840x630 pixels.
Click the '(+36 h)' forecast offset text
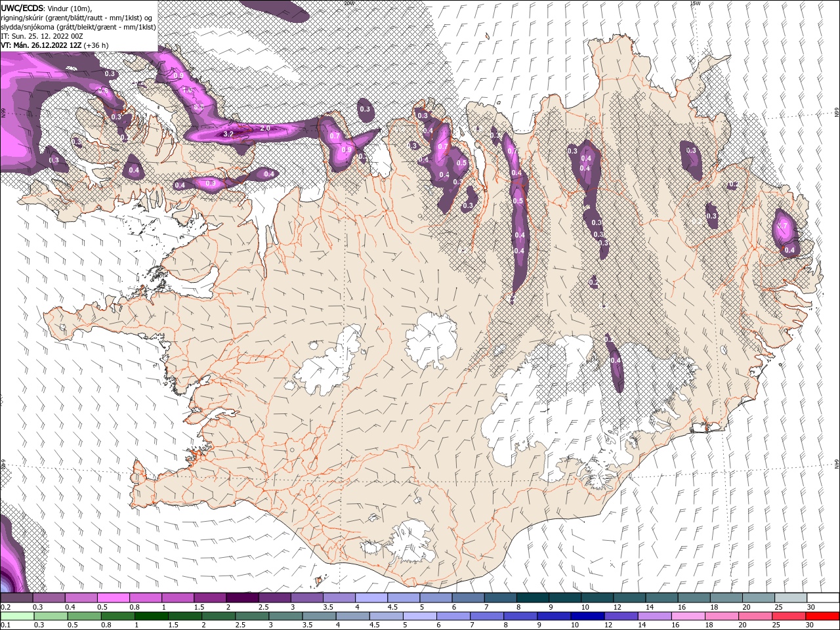click(96, 45)
